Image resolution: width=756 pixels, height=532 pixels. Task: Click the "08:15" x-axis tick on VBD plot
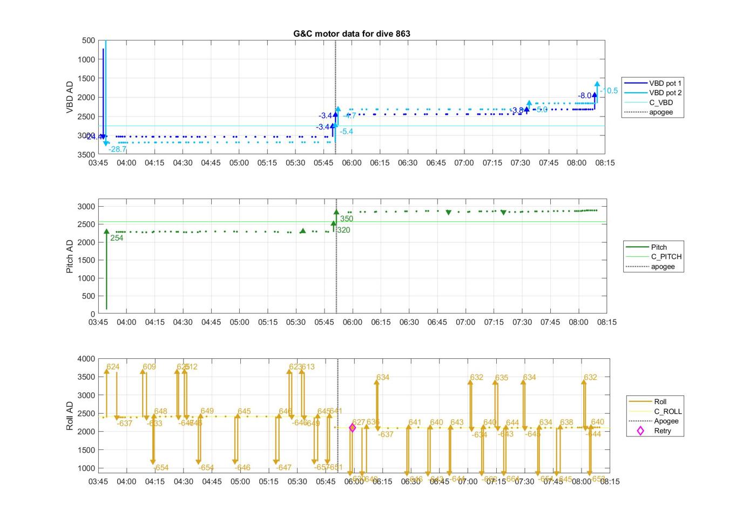click(x=605, y=163)
